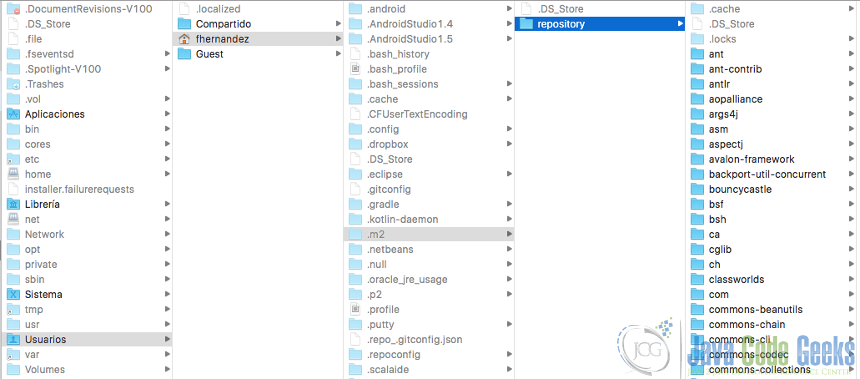Click the bouncycastle folder icon
The width and height of the screenshot is (860, 379).
tap(697, 189)
